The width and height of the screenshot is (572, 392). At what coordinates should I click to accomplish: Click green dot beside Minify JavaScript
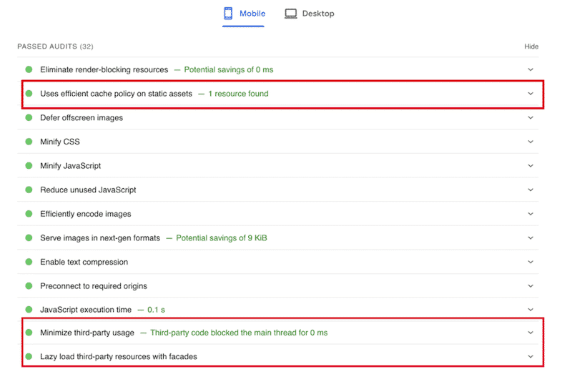pyautogui.click(x=29, y=166)
